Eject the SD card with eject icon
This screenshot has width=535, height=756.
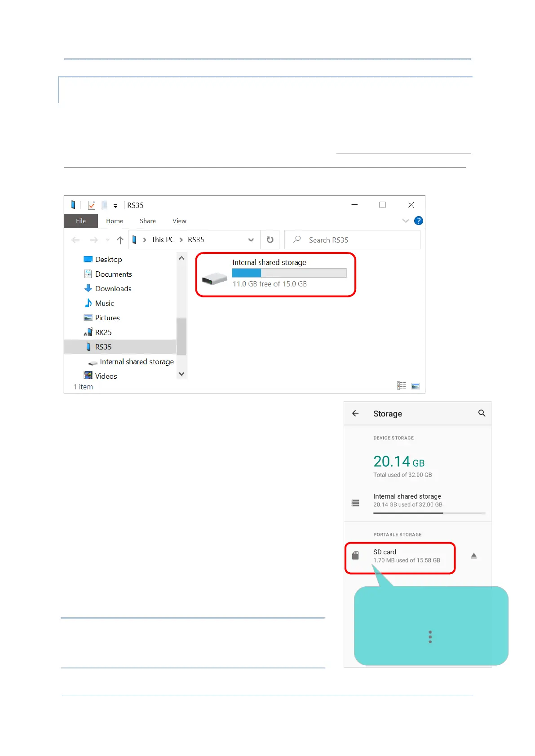tap(473, 556)
